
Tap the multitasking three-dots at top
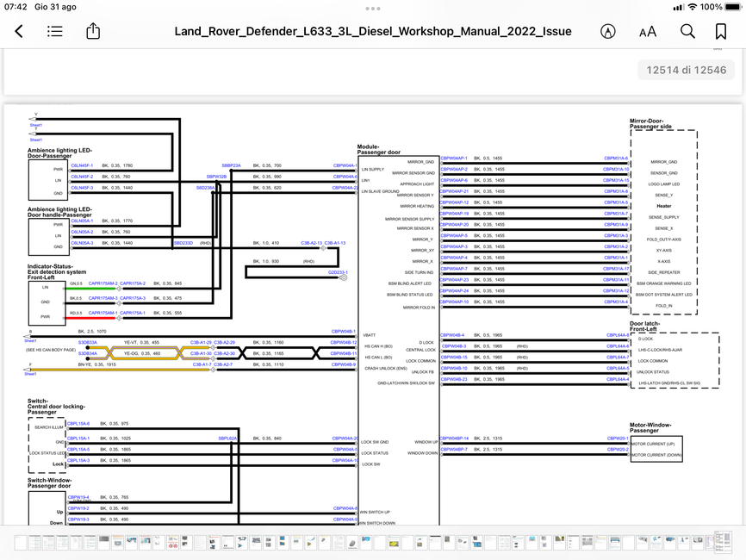point(373,9)
